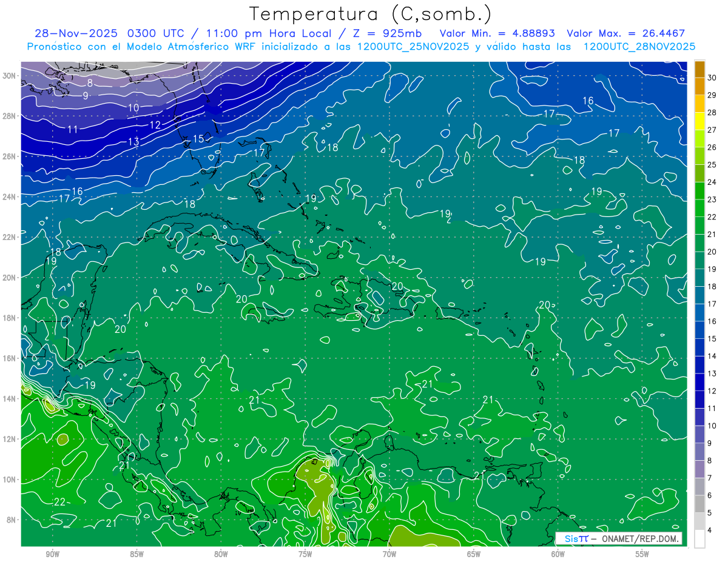Click the longitude axis label "85W"
The width and height of the screenshot is (728, 562).
click(136, 555)
